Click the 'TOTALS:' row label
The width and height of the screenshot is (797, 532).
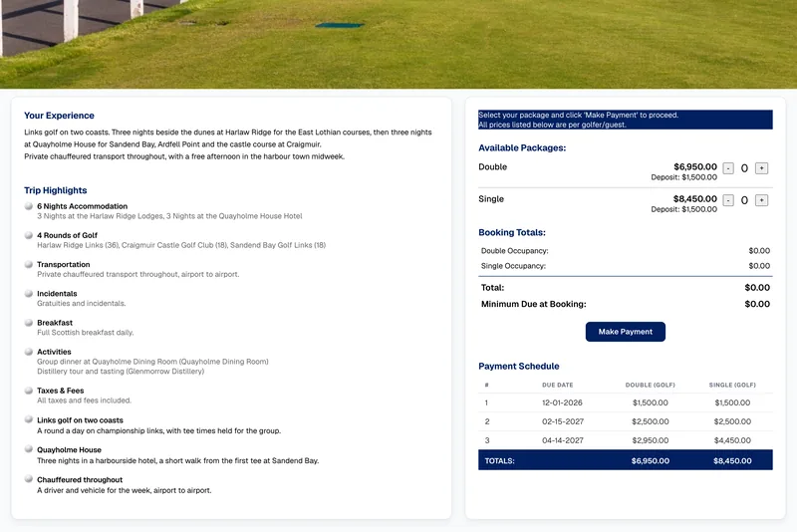[x=499, y=461]
